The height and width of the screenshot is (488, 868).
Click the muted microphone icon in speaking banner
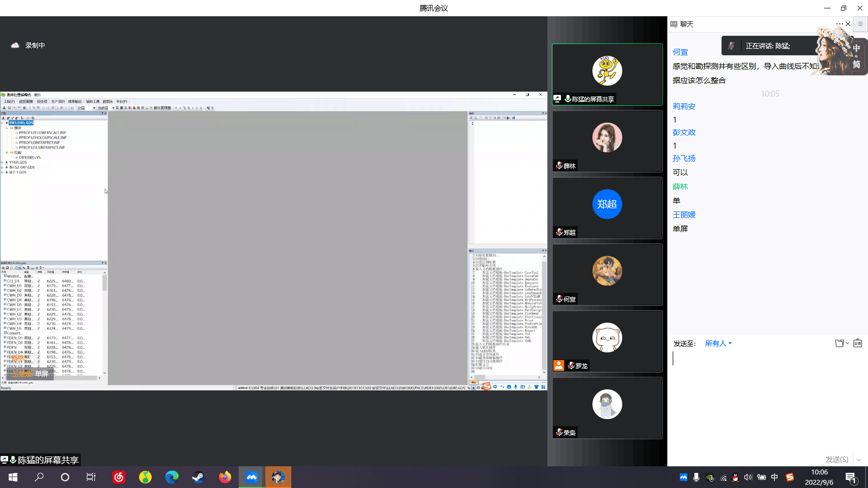pyautogui.click(x=731, y=46)
